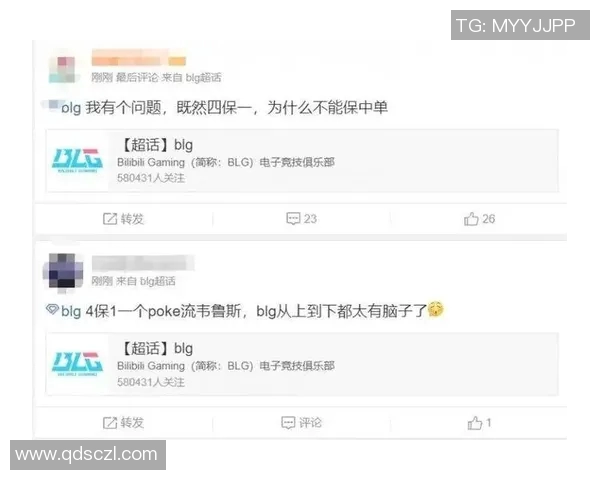Open 【超话】blg title in second card
Screen dimensions: 600x480
157,348
